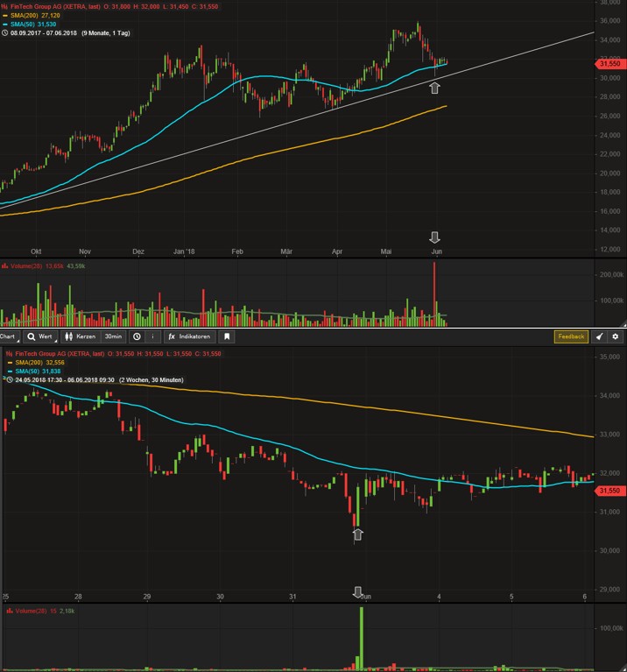Click the clock time range icon in toolbar
Viewport: 627px width, 672px height.
pyautogui.click(x=137, y=336)
